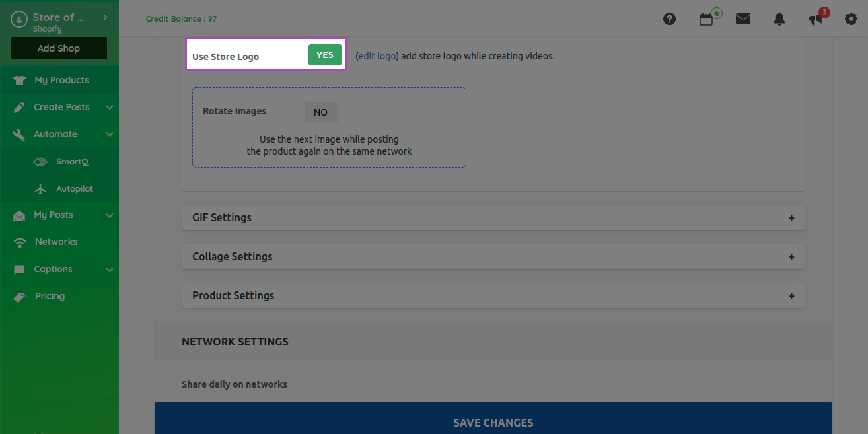Expand the GIF Settings section

[493, 218]
